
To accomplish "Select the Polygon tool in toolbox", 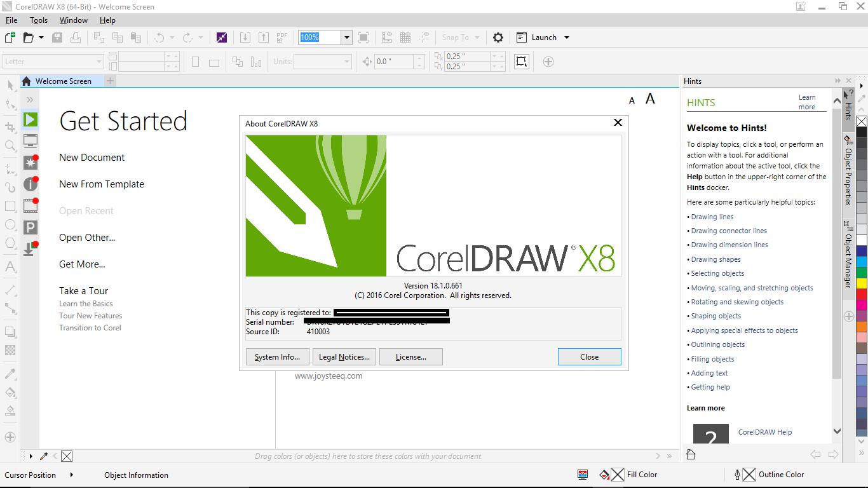I will tap(10, 243).
